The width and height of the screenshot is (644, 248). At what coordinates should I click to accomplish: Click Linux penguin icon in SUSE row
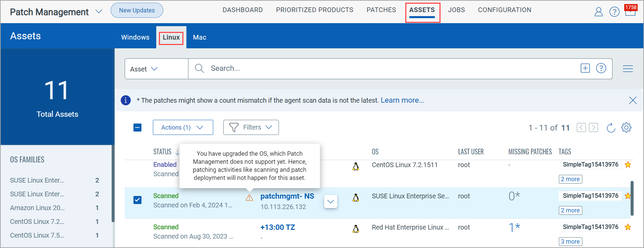[356, 198]
